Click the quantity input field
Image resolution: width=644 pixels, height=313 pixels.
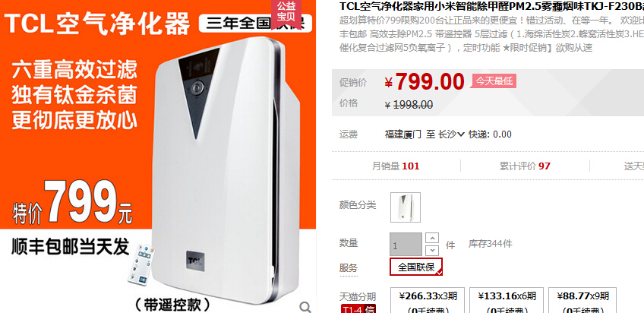[406, 245]
